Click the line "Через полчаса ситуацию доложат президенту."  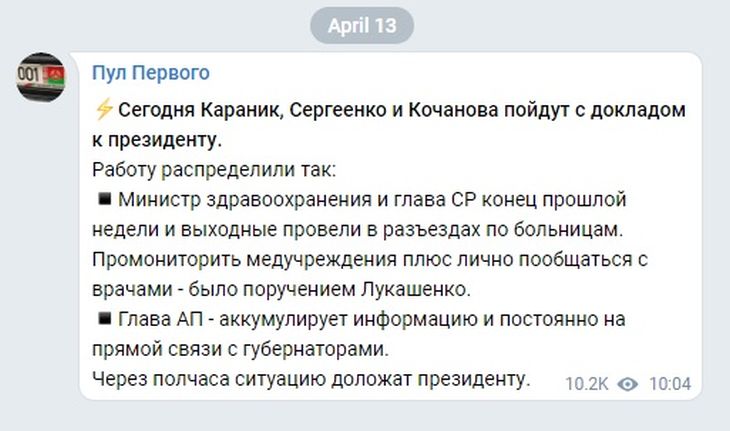[308, 380]
